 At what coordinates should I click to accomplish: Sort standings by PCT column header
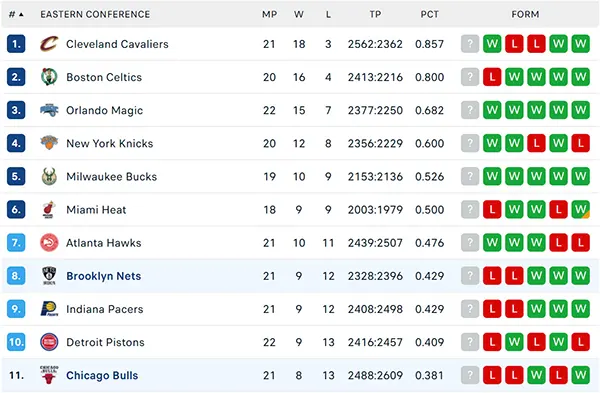pos(429,15)
